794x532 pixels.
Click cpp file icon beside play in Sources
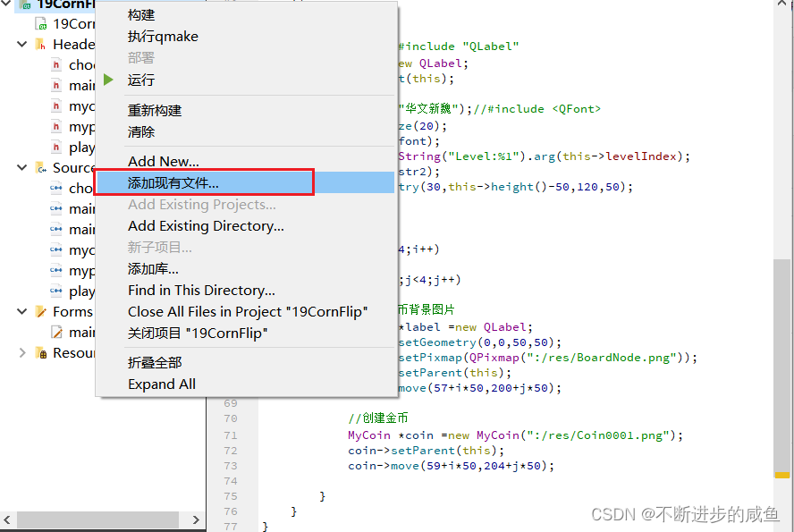pyautogui.click(x=56, y=291)
